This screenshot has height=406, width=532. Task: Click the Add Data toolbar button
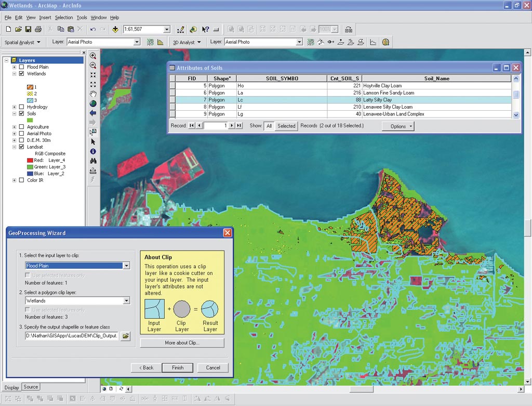(x=115, y=30)
